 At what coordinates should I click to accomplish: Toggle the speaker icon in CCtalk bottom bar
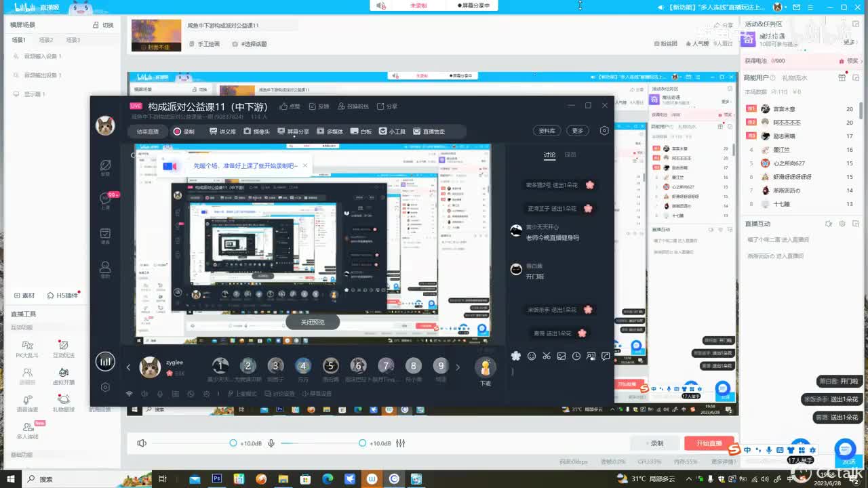[144, 394]
